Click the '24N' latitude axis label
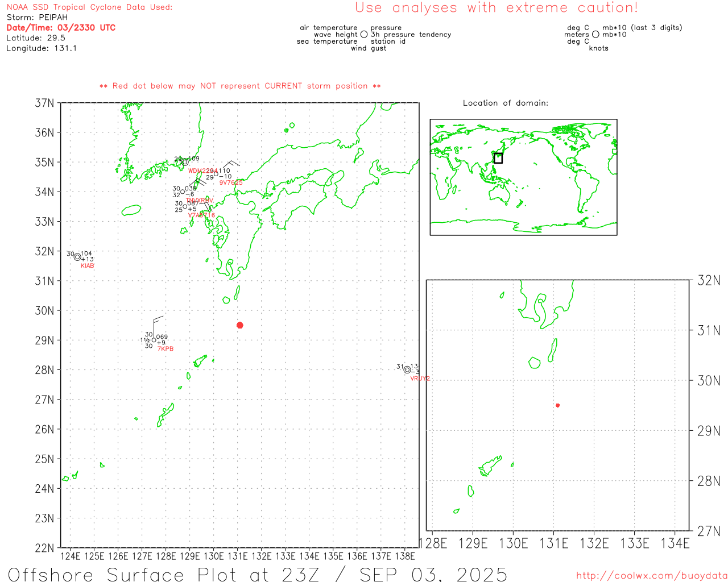 [45, 489]
